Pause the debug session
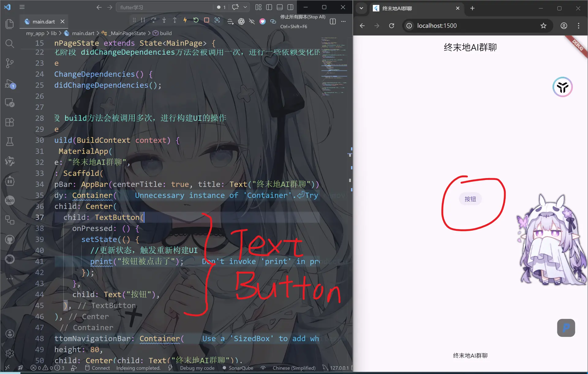Screen dimensions: 588x374 click(143, 20)
